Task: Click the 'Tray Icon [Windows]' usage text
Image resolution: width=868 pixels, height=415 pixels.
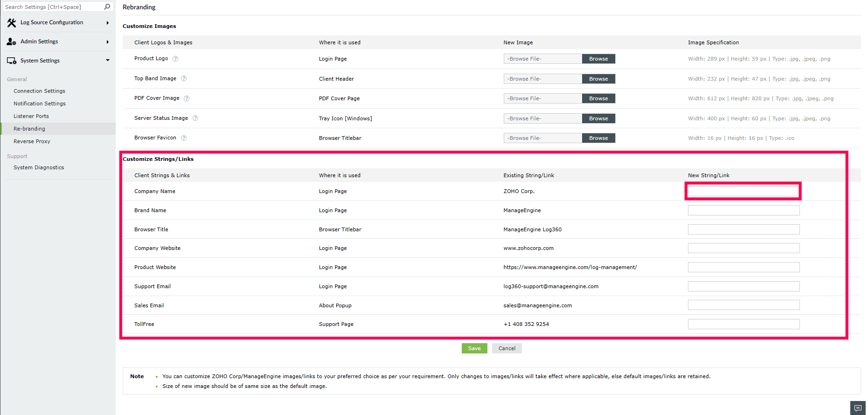Action: pyautogui.click(x=346, y=118)
